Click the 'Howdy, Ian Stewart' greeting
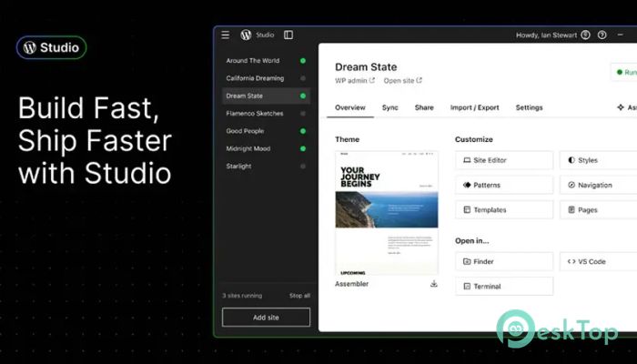 (546, 35)
